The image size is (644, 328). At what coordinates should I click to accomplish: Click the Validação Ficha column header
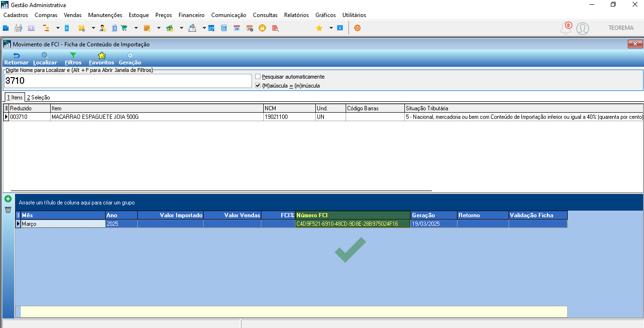(538, 215)
